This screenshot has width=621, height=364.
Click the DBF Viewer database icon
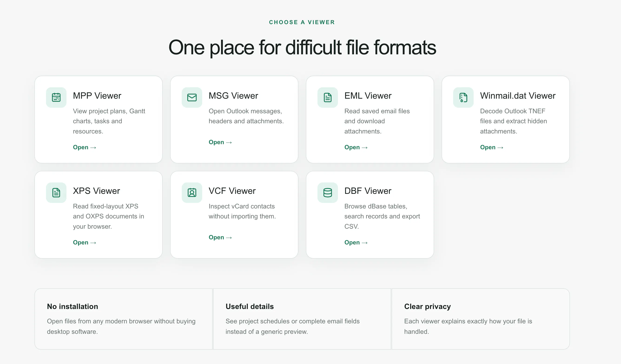click(327, 193)
